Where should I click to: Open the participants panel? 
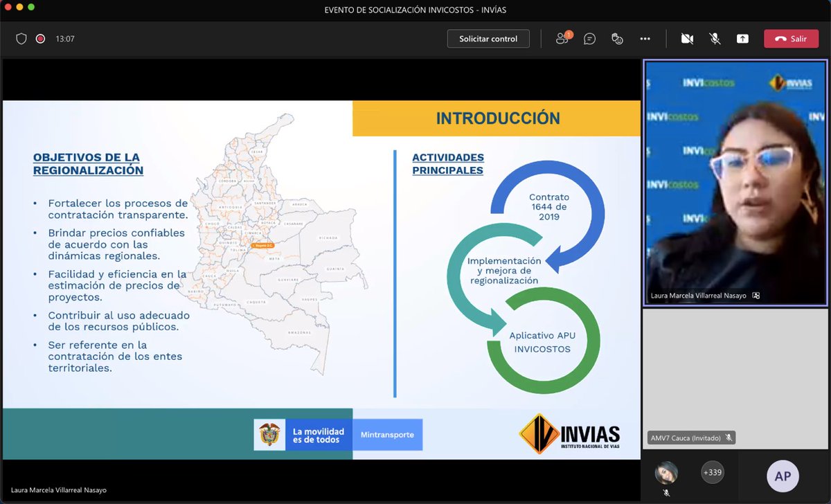562,39
